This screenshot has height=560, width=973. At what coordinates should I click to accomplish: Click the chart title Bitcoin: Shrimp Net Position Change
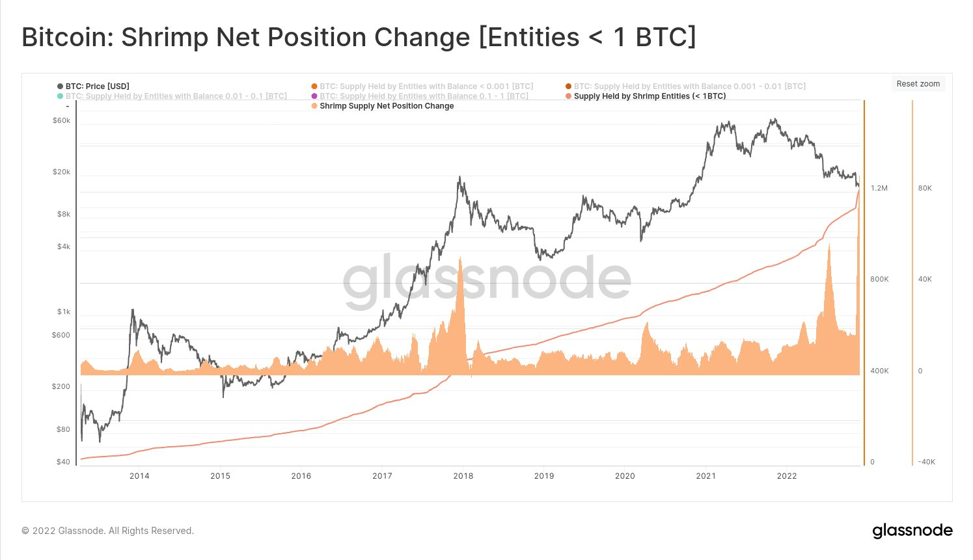[359, 37]
